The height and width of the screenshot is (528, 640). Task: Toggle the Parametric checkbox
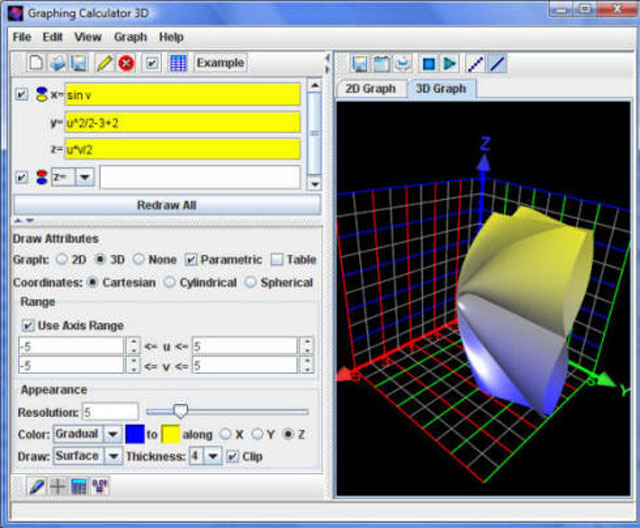point(191,260)
